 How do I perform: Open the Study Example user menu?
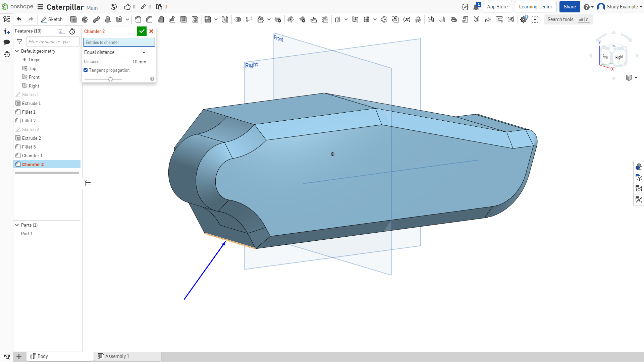point(620,7)
